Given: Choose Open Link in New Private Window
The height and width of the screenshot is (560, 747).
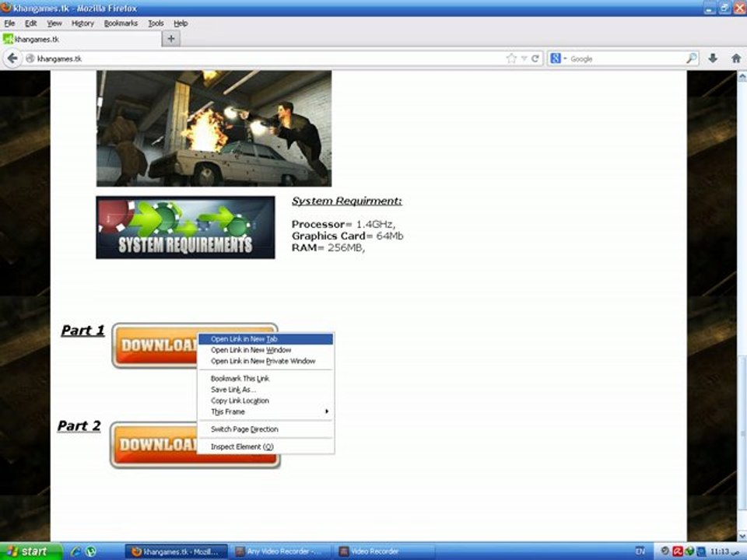Looking at the screenshot, I should tap(266, 361).
